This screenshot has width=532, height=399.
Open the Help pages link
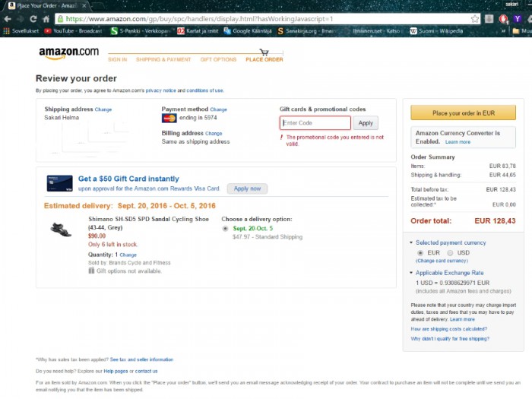116,371
